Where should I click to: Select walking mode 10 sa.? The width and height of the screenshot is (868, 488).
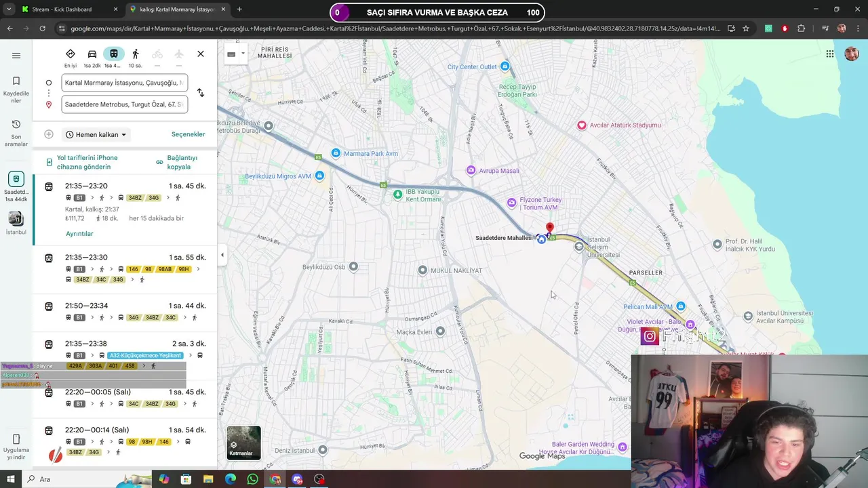135,58
